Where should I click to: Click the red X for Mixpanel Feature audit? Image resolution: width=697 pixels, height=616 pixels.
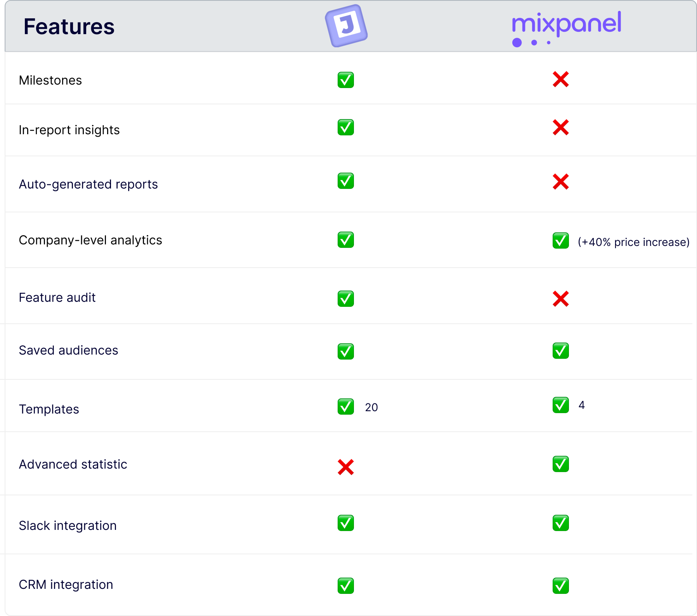tap(561, 299)
